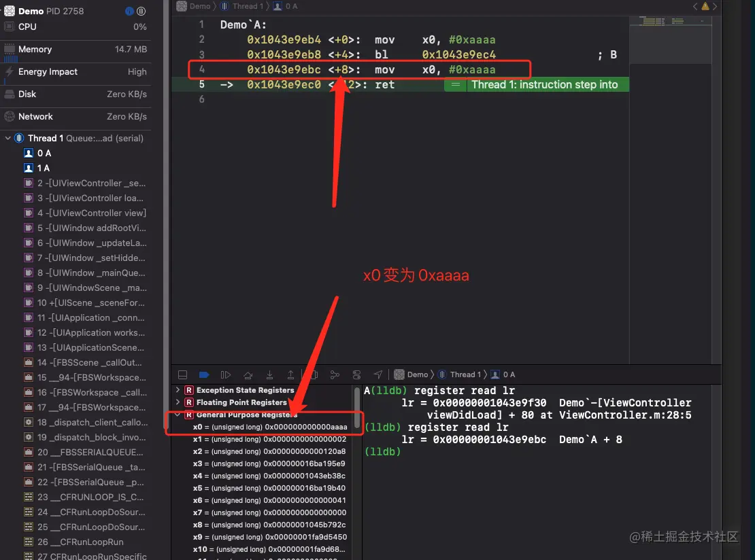The image size is (755, 560).
Task: Open the CPU gauge report
Action: tap(75, 27)
